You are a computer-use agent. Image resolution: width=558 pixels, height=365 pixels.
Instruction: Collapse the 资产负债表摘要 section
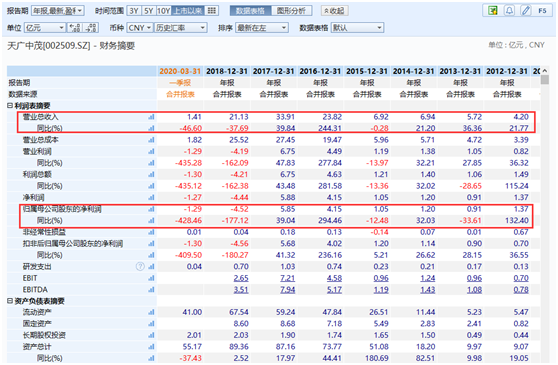[10, 301]
